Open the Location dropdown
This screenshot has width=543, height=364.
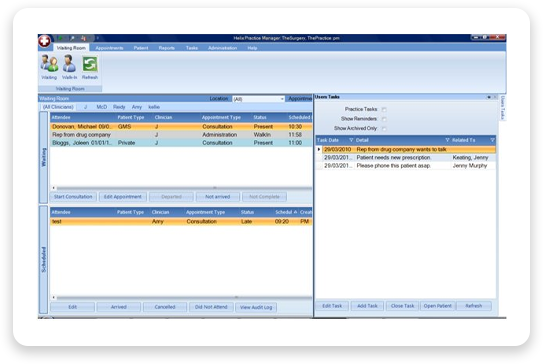pos(282,99)
